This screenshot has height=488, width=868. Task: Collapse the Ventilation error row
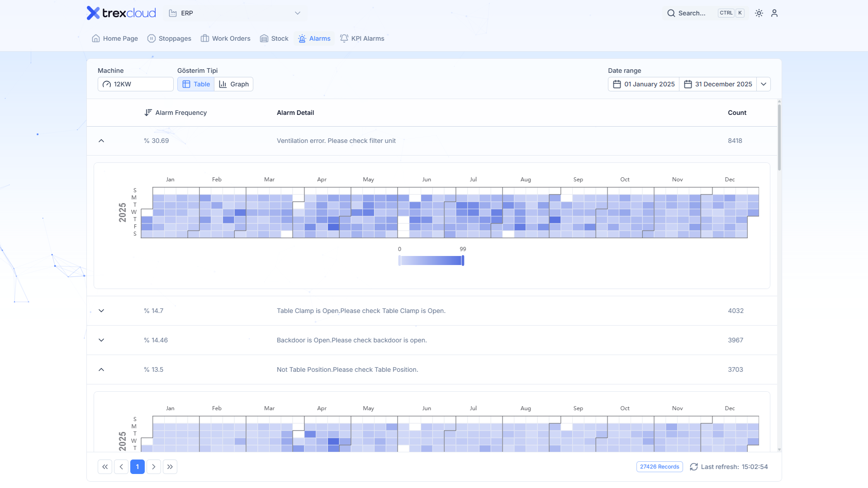pos(101,141)
